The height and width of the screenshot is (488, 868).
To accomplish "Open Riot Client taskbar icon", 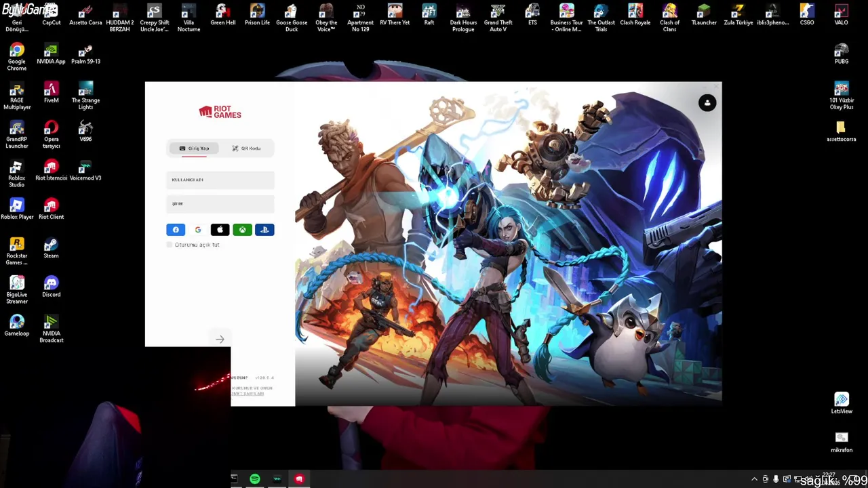I will click(299, 479).
